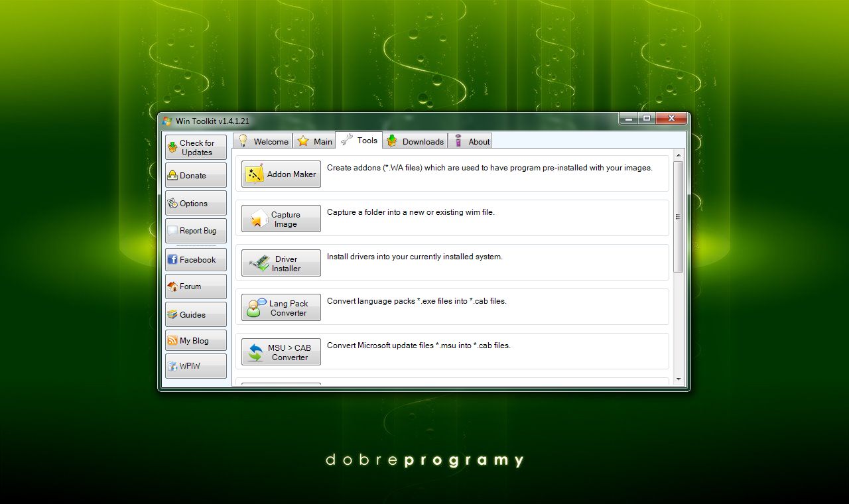The image size is (849, 504).
Task: Close the Win Toolkit window
Action: click(x=671, y=118)
